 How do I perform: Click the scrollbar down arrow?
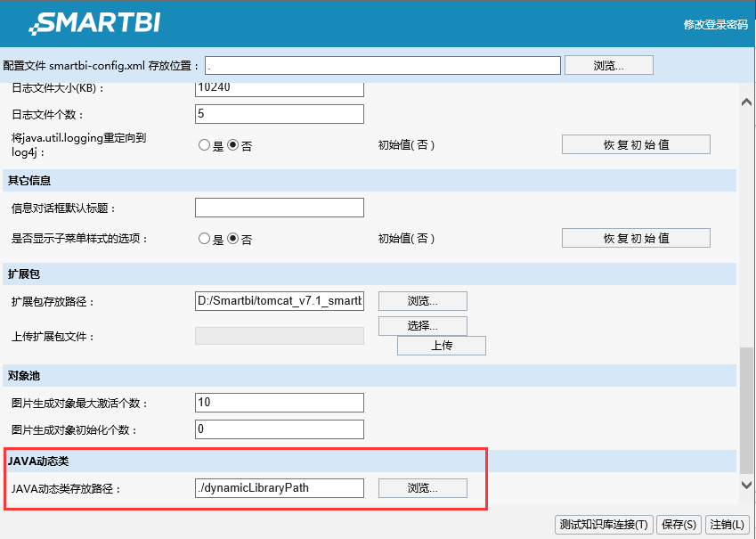pos(746,485)
